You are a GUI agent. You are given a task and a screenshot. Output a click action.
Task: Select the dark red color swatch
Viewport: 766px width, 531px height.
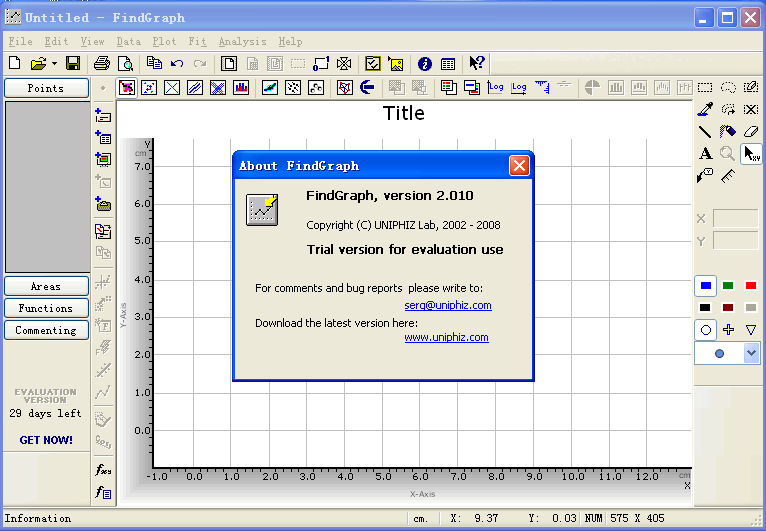[x=728, y=308]
